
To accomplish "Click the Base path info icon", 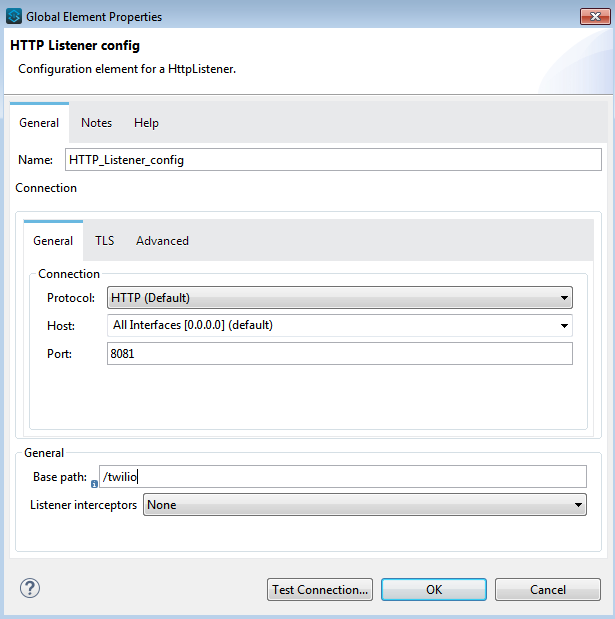I will pos(94,484).
